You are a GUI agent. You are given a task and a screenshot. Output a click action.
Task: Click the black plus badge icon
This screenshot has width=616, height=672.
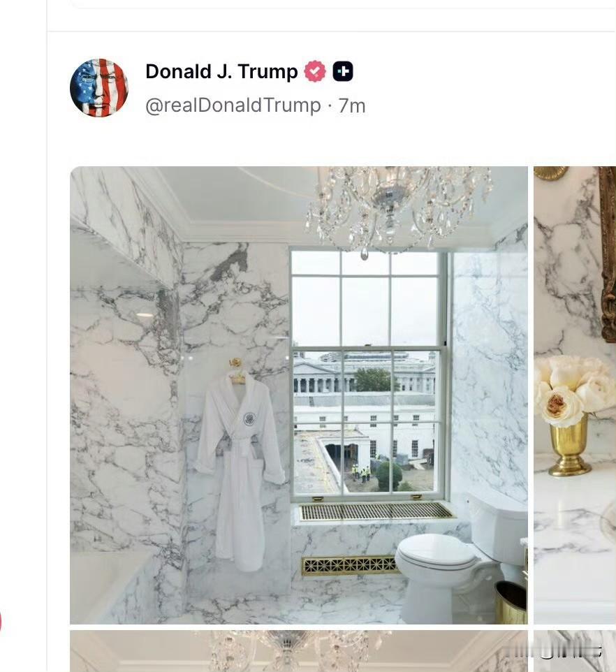343,71
